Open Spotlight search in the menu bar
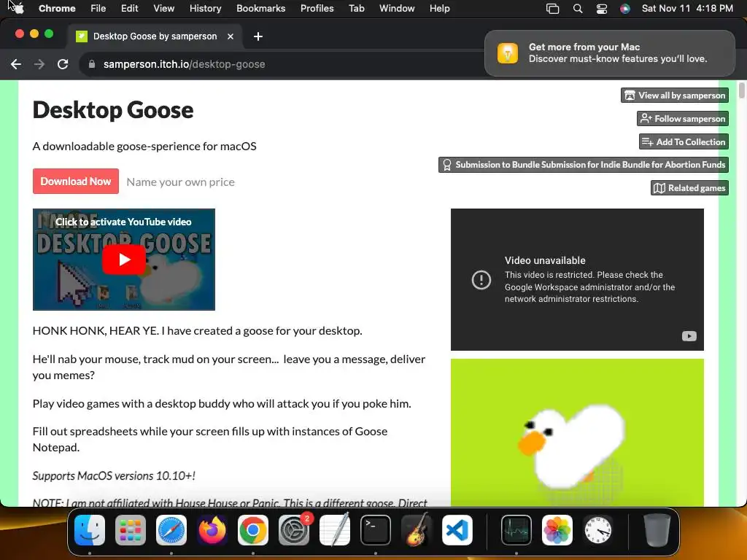 578,9
